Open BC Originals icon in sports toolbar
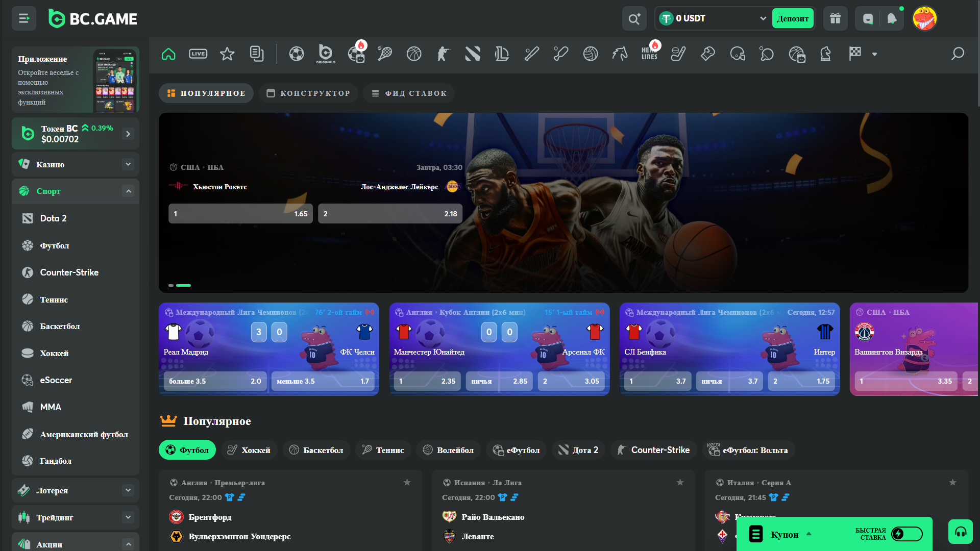The height and width of the screenshot is (551, 980). (326, 54)
